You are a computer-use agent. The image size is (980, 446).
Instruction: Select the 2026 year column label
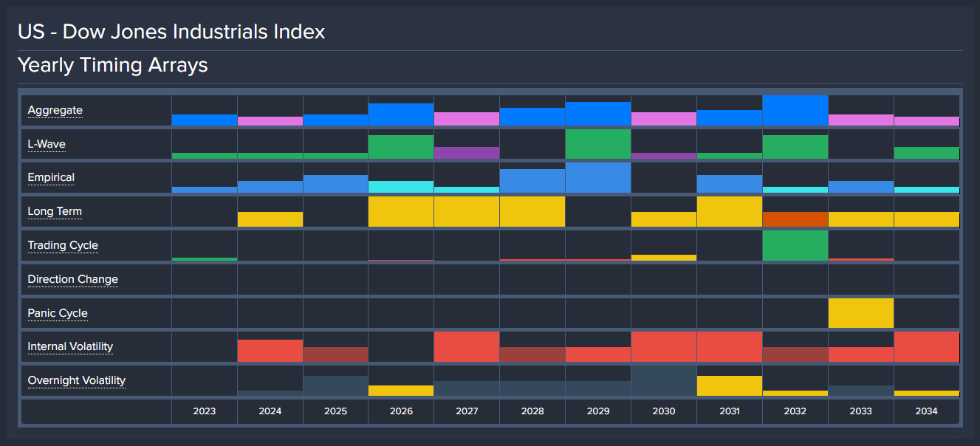(x=401, y=411)
